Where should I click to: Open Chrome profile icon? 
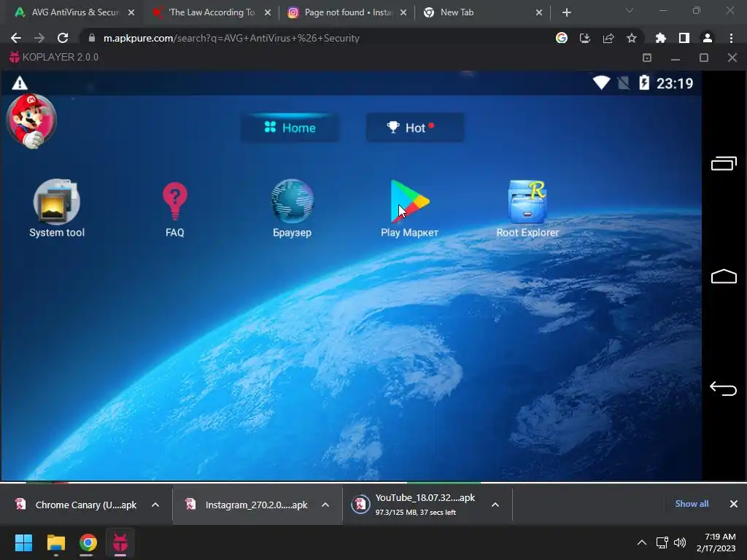click(708, 38)
